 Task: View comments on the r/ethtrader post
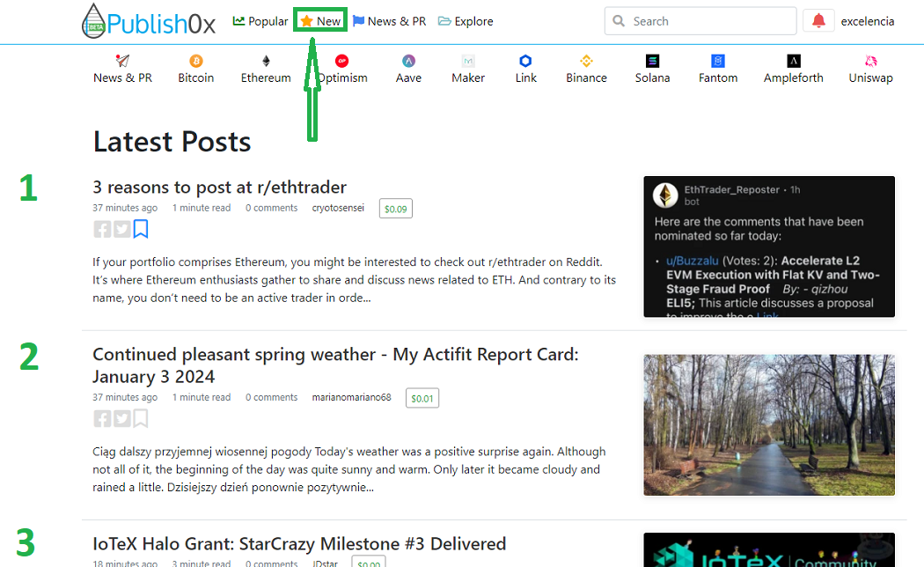tap(272, 208)
